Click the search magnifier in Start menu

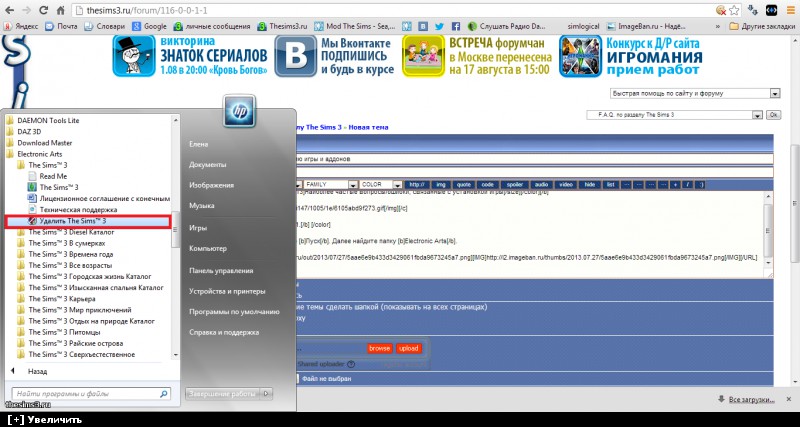pos(164,394)
